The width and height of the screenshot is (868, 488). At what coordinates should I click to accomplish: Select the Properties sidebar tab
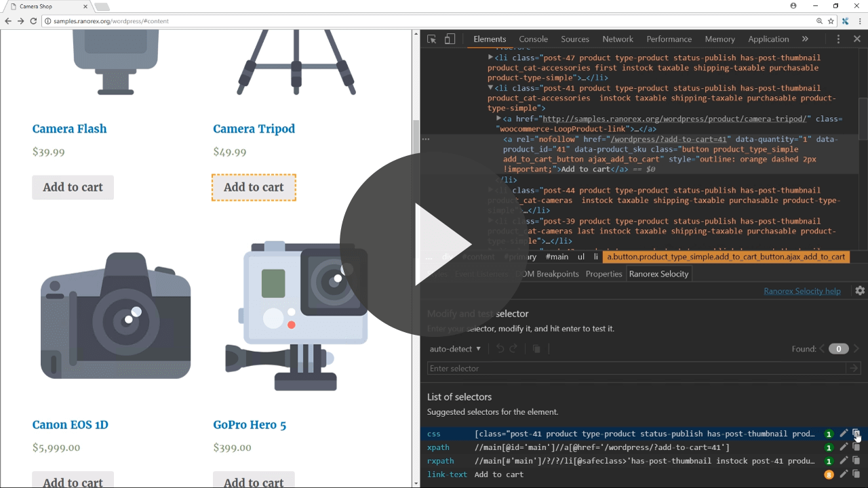click(604, 274)
